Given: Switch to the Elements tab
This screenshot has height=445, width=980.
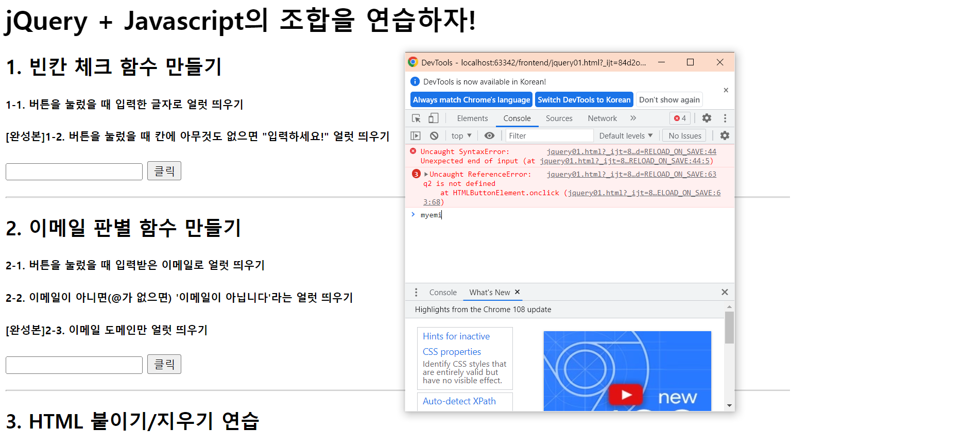Looking at the screenshot, I should coord(472,118).
